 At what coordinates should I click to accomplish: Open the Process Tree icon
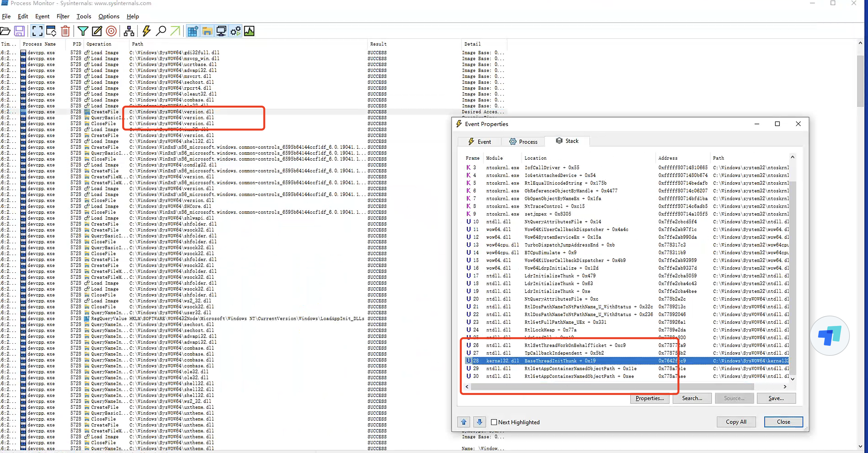click(x=129, y=31)
